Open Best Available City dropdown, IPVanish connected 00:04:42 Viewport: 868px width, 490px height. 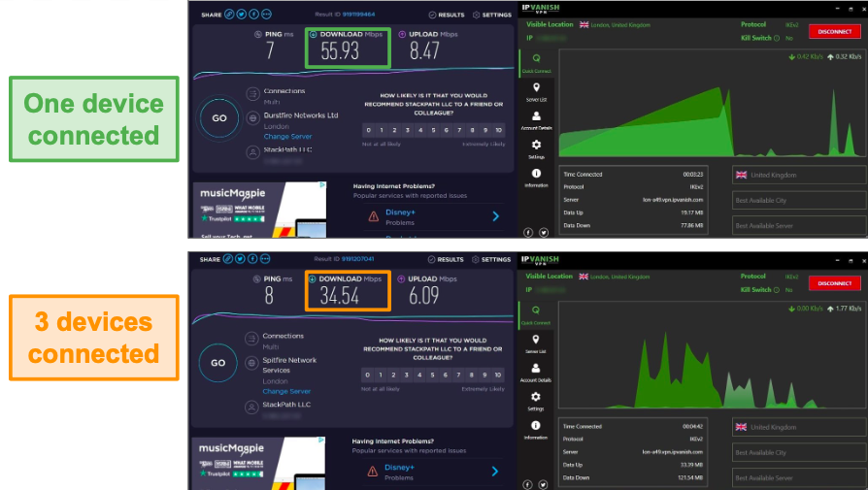pyautogui.click(x=799, y=452)
